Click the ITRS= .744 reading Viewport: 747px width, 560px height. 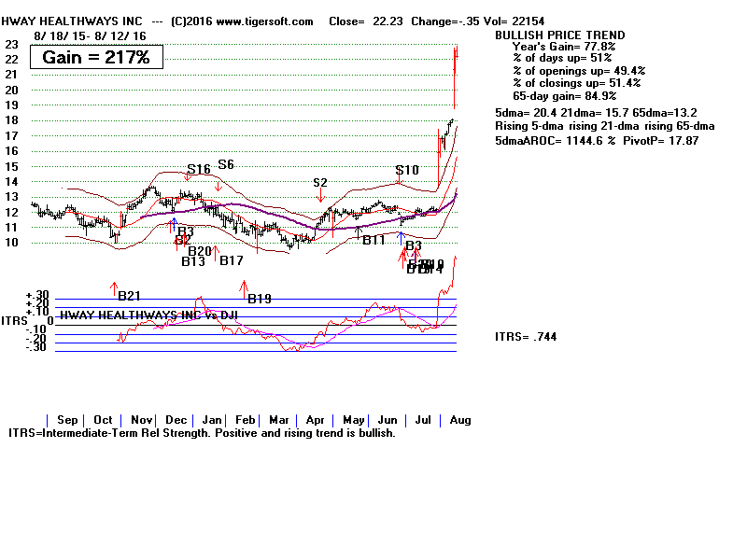526,337
